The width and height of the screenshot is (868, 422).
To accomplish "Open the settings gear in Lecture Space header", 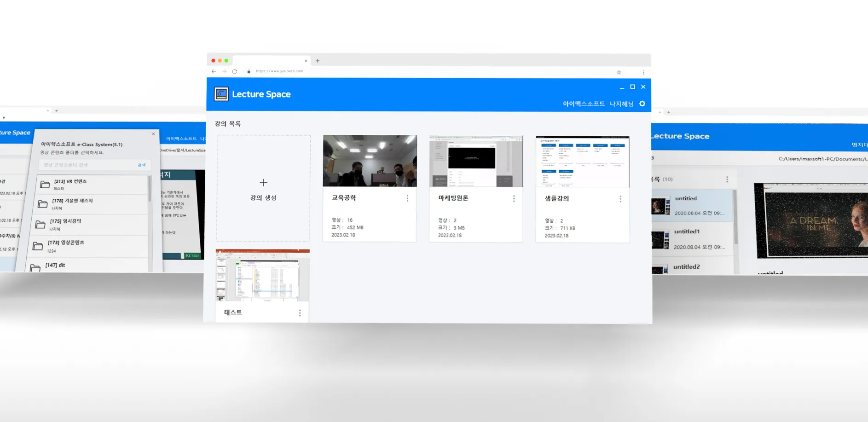I will click(642, 104).
